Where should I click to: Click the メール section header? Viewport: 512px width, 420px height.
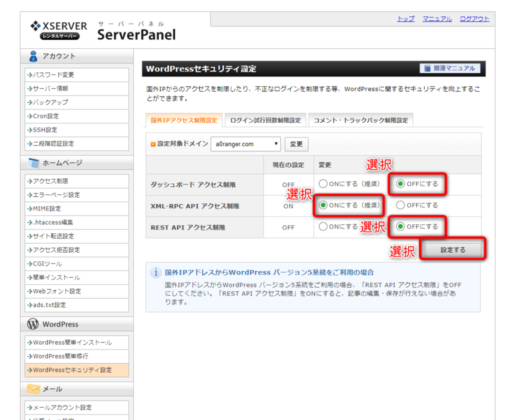point(76,389)
